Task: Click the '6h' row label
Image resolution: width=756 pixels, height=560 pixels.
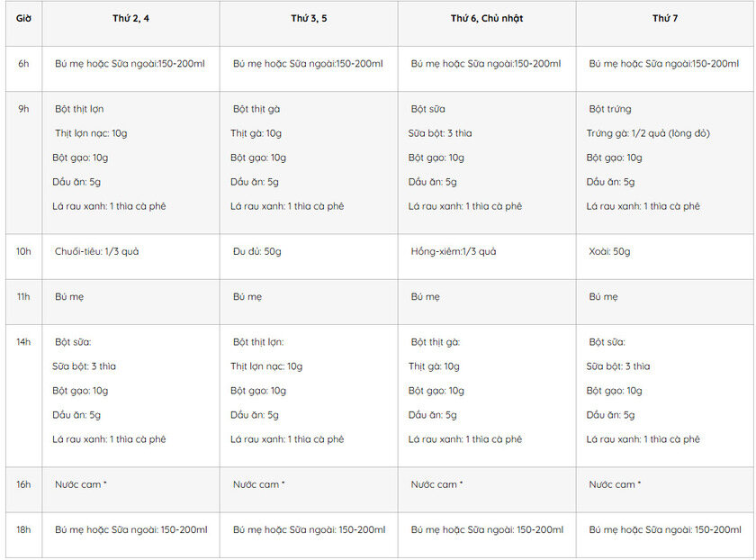Action: pos(23,64)
